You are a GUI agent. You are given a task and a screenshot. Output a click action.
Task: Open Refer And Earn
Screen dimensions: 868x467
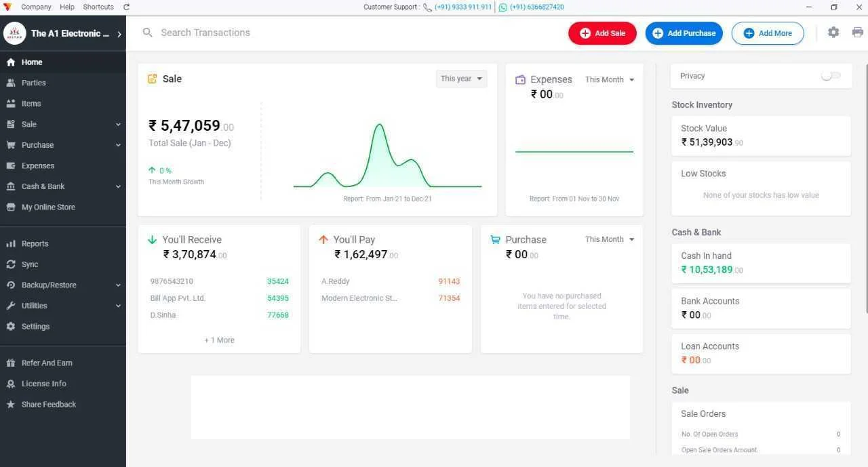(47, 363)
